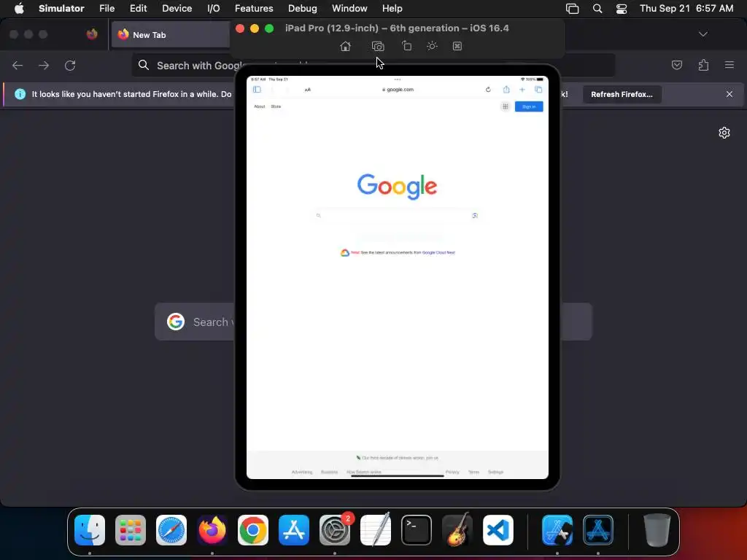The image size is (747, 560).
Task: Click the Firefox back arrow
Action: [x=18, y=65]
